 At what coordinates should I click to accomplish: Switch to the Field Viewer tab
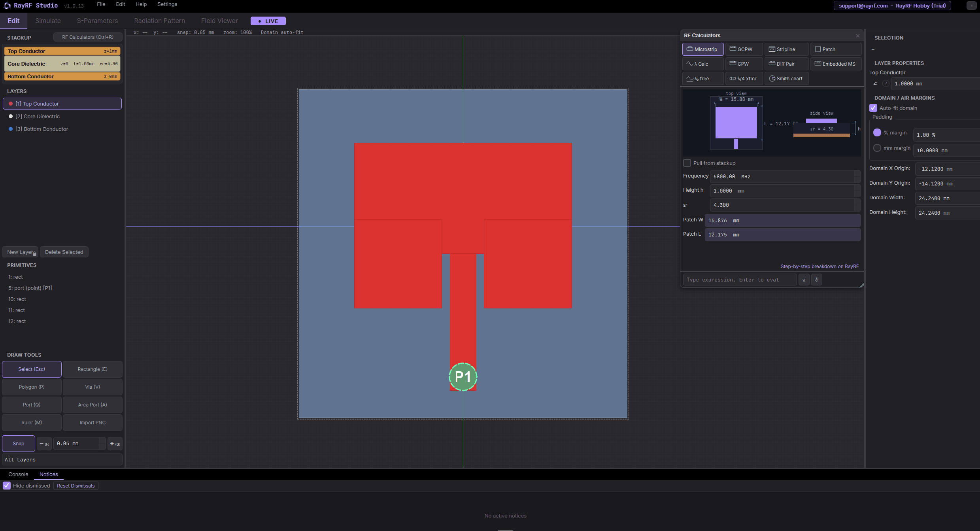[219, 21]
